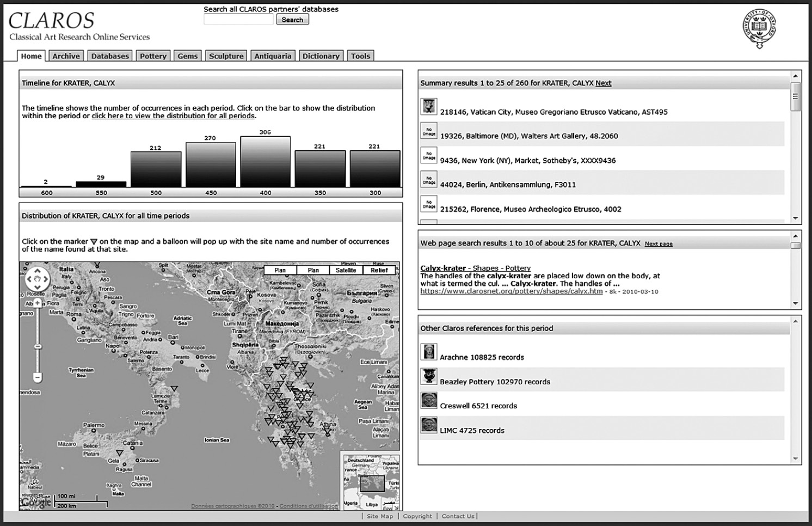
Task: Open the Creswell records icon
Action: pyautogui.click(x=429, y=400)
